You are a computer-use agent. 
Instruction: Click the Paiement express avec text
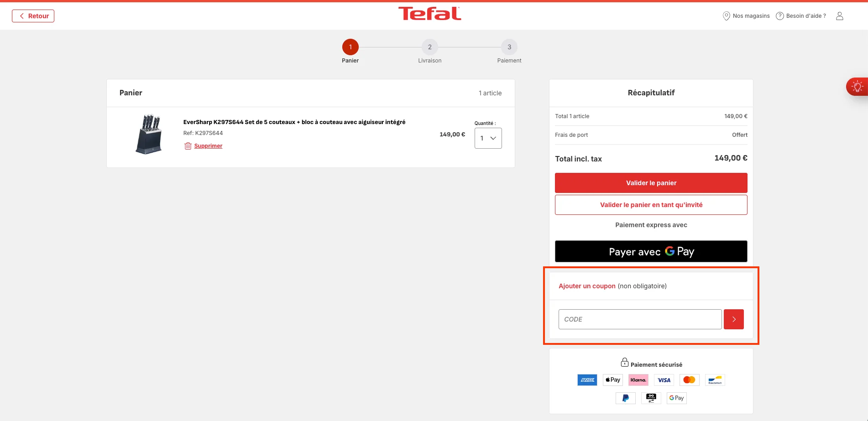pyautogui.click(x=651, y=225)
